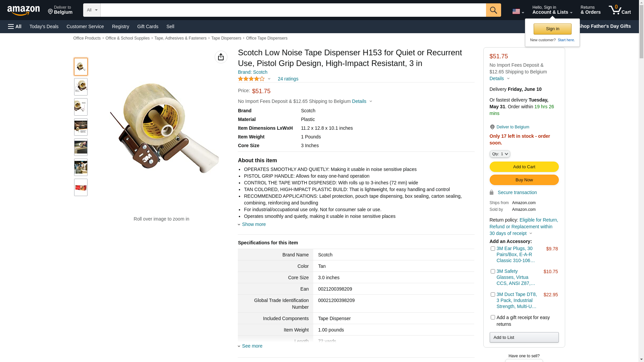Click the Amazon logo

tap(23, 10)
